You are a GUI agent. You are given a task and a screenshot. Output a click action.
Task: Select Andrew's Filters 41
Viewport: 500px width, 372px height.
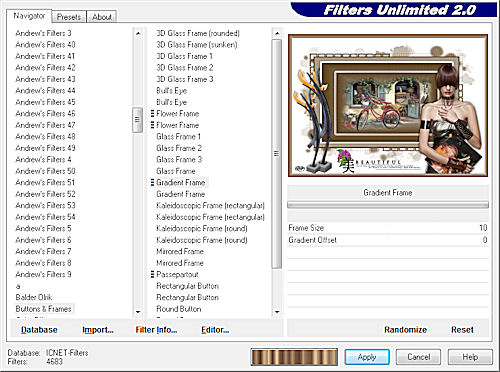(45, 56)
